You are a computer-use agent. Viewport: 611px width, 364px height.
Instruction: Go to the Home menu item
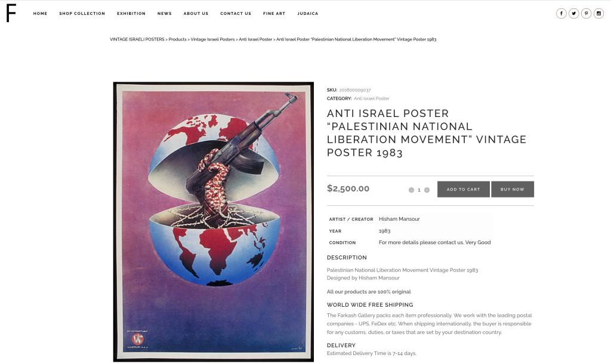40,13
